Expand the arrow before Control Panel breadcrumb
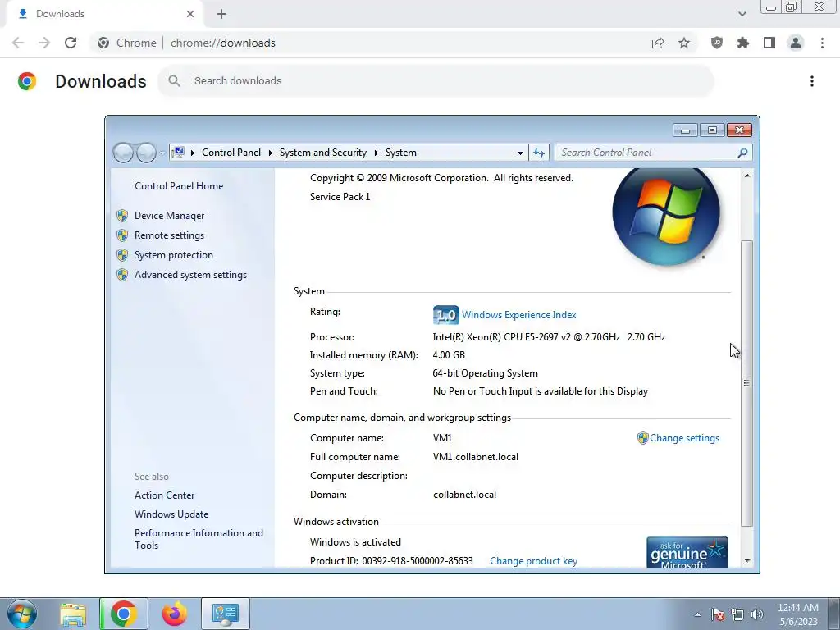This screenshot has height=630, width=840. pyautogui.click(x=192, y=153)
